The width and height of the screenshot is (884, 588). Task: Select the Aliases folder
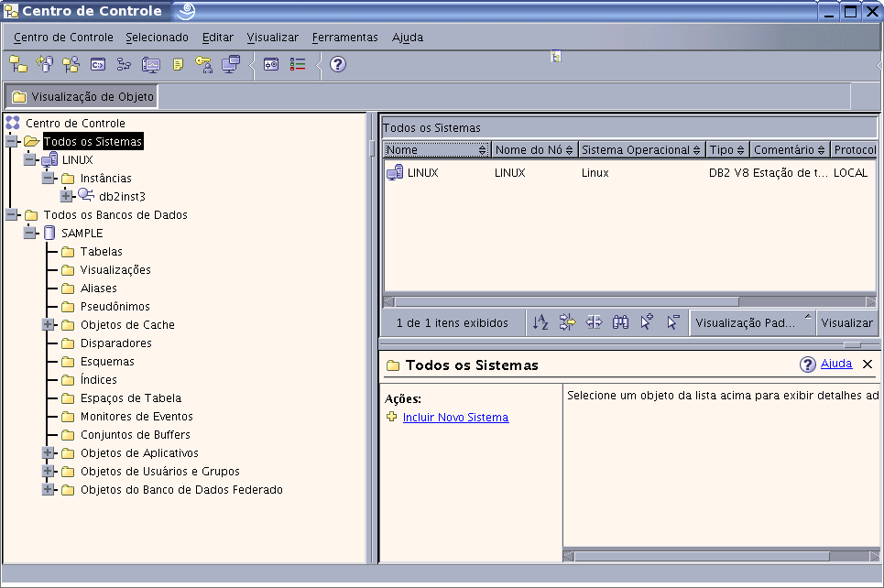tap(98, 289)
